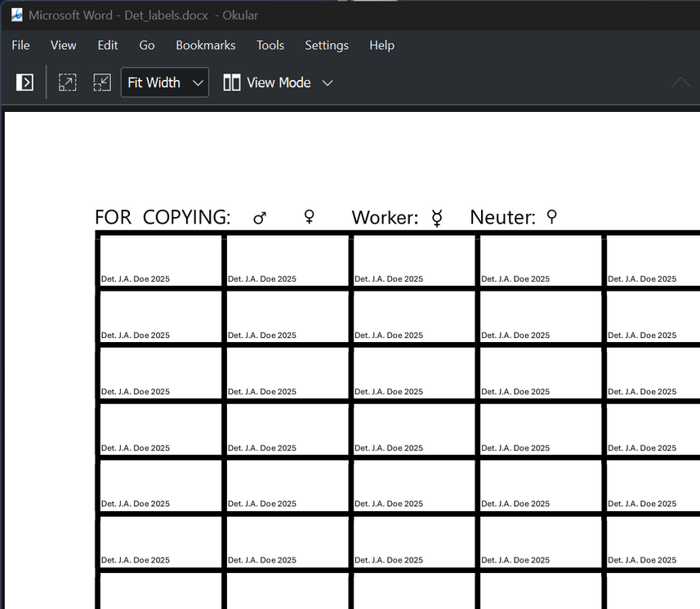Expand the View Mode dropdown
This screenshot has height=609, width=700.
click(279, 82)
